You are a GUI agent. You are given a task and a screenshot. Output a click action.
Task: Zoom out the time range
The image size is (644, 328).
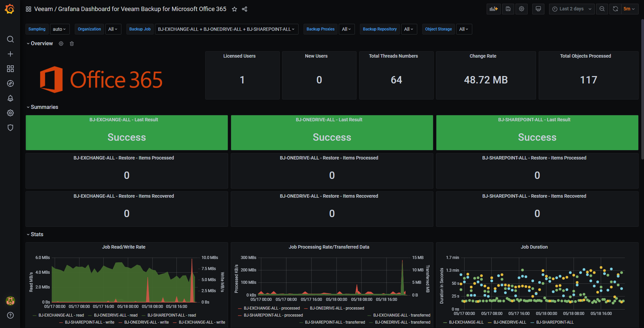tap(602, 9)
